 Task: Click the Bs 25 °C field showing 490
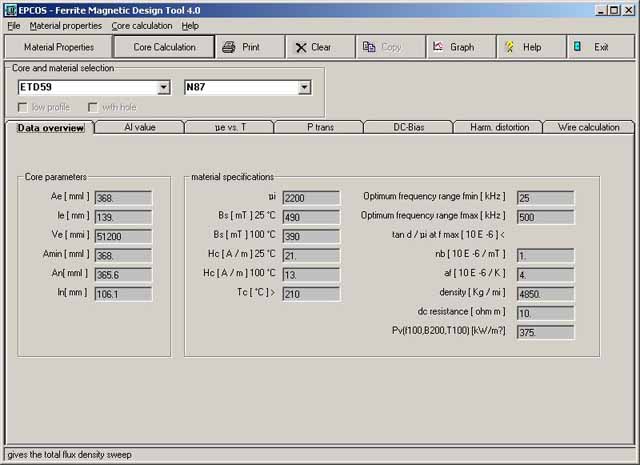tap(311, 217)
